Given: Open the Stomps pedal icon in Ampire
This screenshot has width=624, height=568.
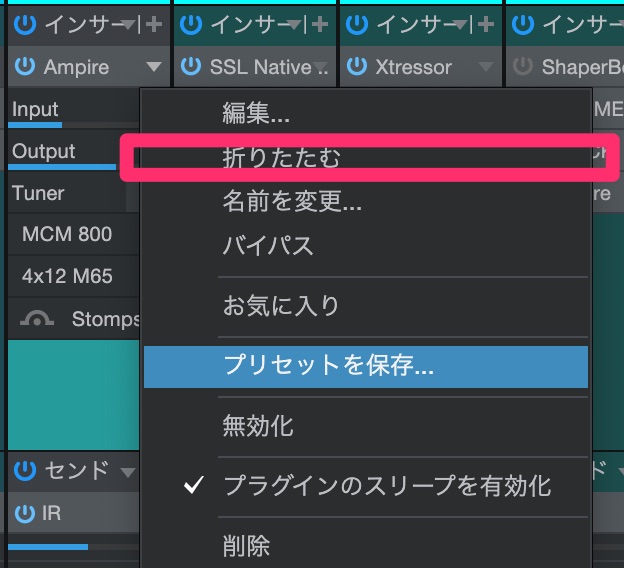Looking at the screenshot, I should pyautogui.click(x=38, y=320).
